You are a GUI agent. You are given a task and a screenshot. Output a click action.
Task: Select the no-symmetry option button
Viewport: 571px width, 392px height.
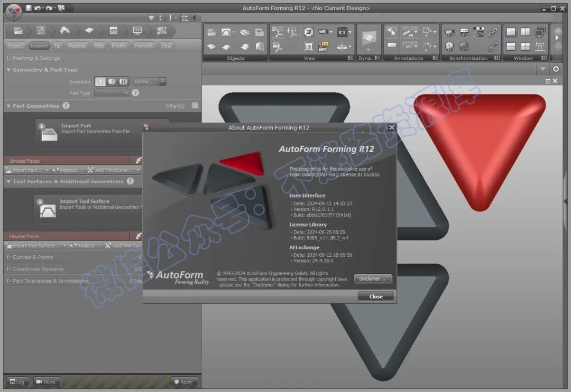pyautogui.click(x=100, y=81)
